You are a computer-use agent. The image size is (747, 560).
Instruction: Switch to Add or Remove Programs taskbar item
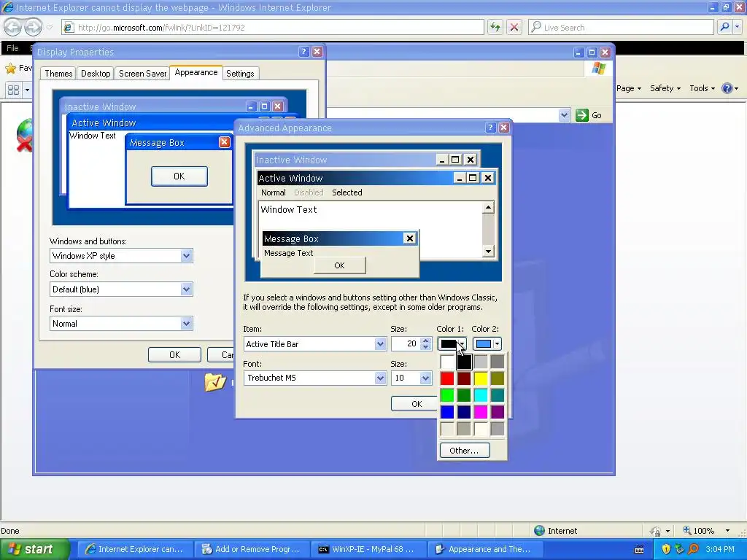(252, 549)
